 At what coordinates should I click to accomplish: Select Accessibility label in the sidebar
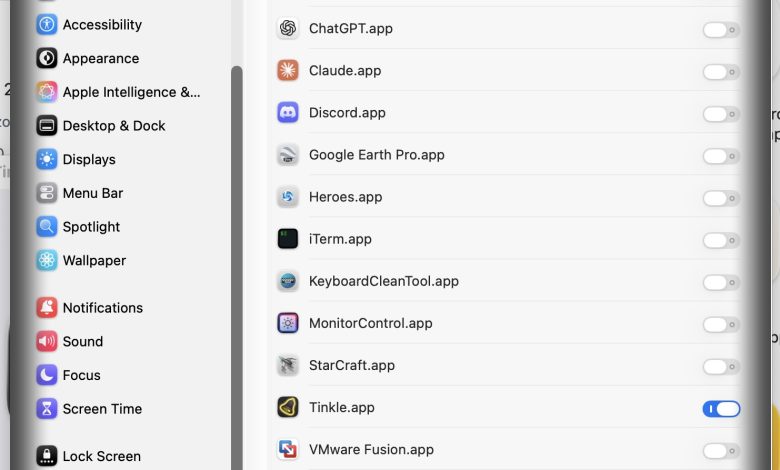click(102, 25)
